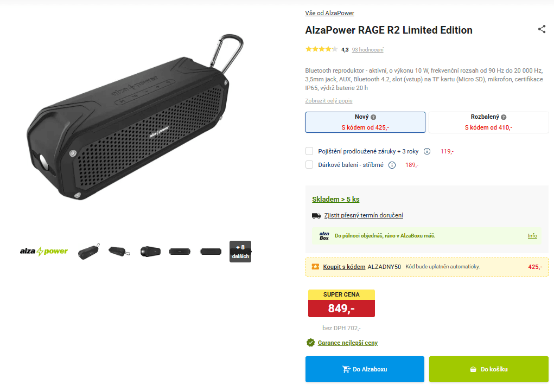
Task: Click the help icon next to Rozbalený
Action: click(x=504, y=117)
